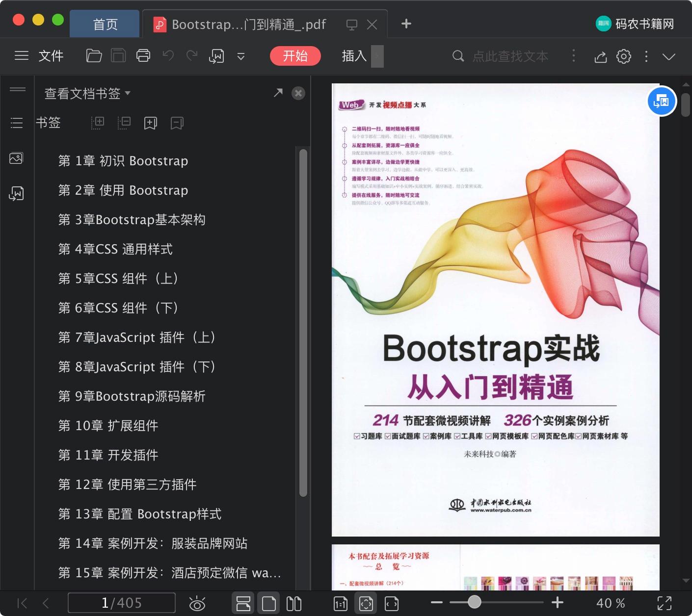Set zoom to actual size 1:1
This screenshot has height=616, width=692.
click(341, 604)
